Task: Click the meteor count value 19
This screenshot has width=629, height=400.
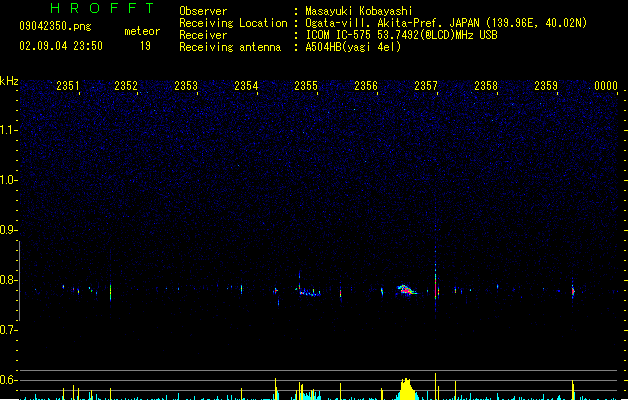Action: pos(145,46)
